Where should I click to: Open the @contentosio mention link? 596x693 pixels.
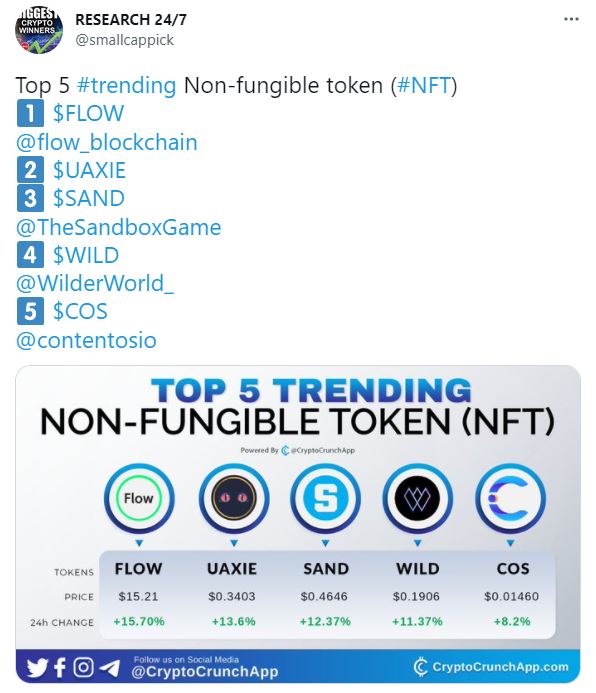point(86,340)
